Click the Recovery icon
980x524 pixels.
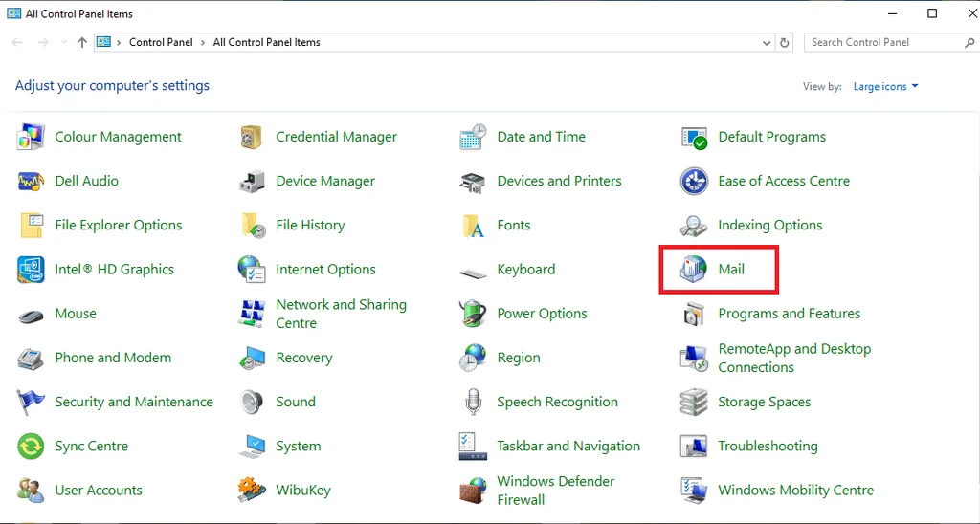(252, 358)
